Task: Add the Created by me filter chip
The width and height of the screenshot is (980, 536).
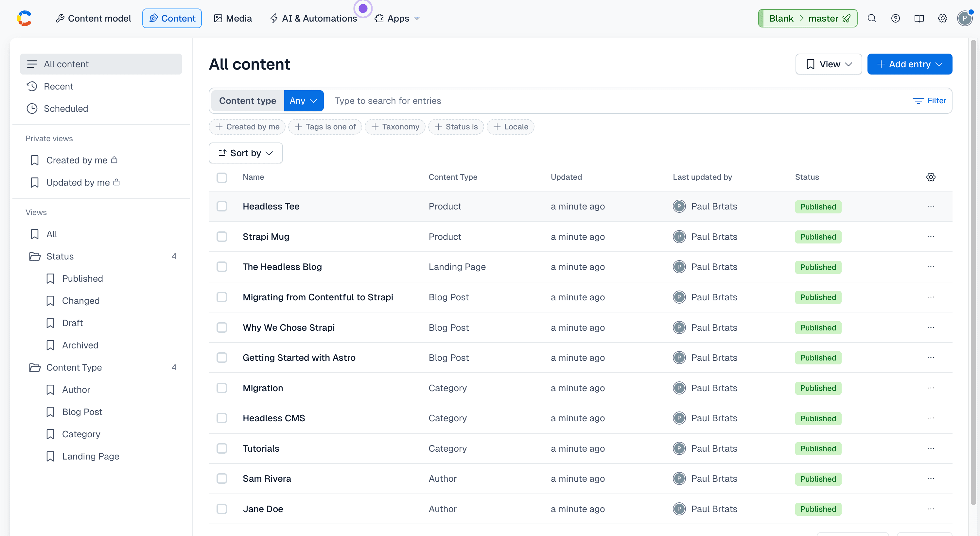Action: [247, 127]
